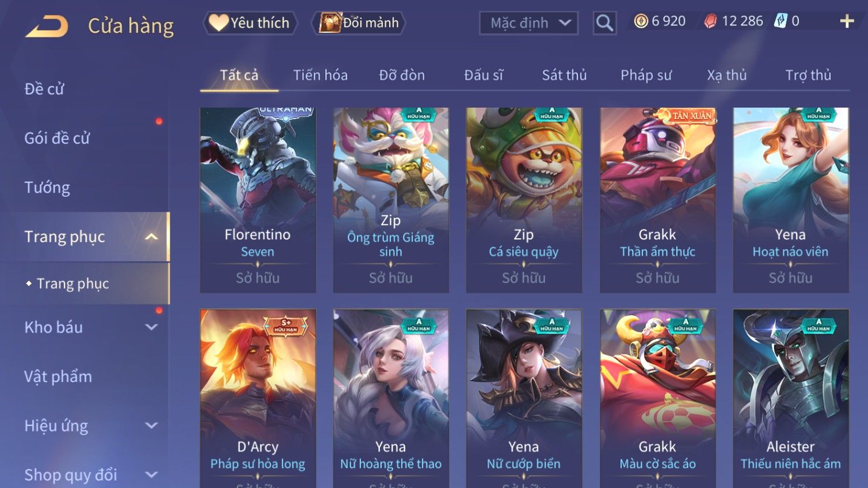Viewport: 868px width, 488px height.
Task: Open Đổi mảnh chest exchange
Action: pos(359,23)
